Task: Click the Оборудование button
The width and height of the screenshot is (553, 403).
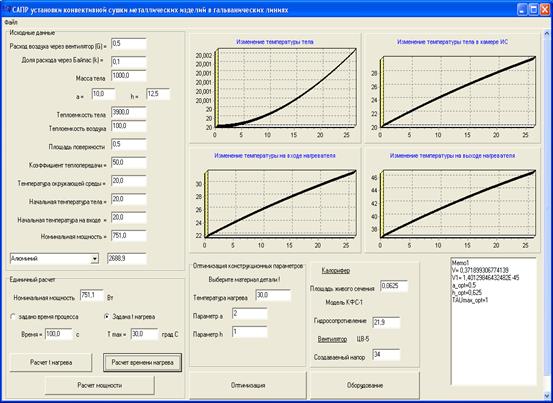Action: click(x=365, y=385)
